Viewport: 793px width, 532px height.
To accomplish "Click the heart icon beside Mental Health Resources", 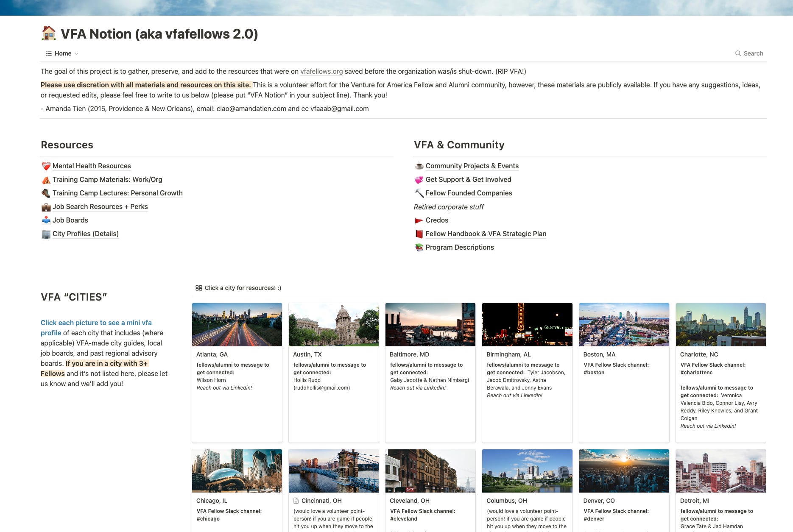I will coord(46,166).
